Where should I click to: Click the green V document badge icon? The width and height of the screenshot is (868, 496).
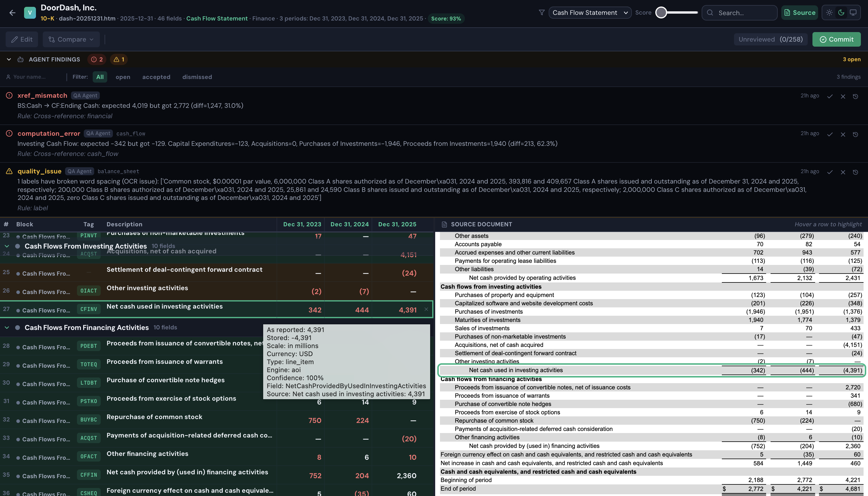[30, 12]
